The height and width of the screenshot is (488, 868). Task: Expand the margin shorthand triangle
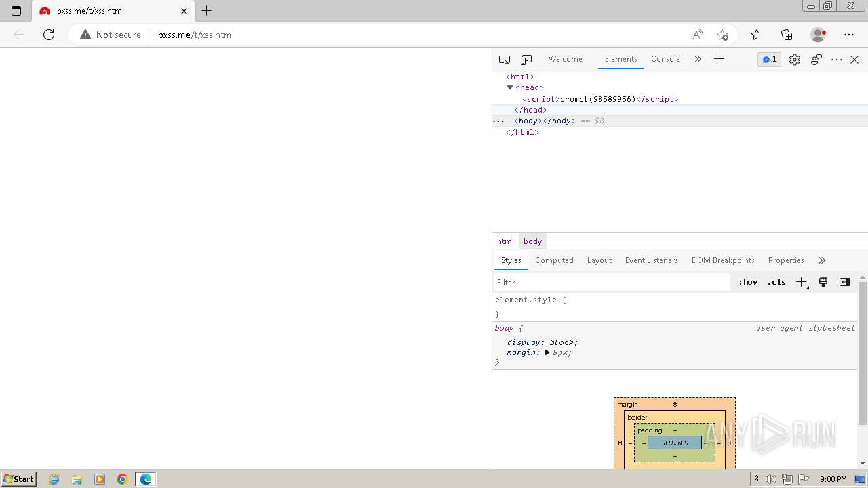[x=547, y=352]
